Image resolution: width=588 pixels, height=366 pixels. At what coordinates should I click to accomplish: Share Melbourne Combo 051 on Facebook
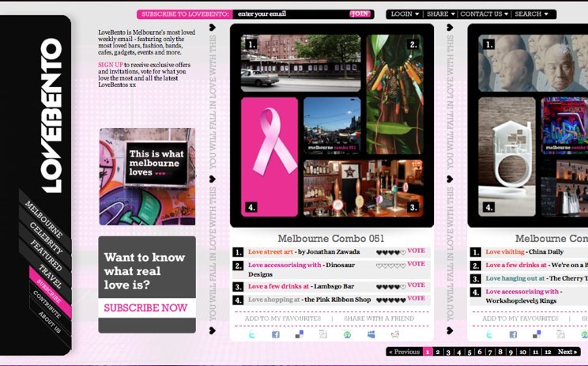click(276, 334)
